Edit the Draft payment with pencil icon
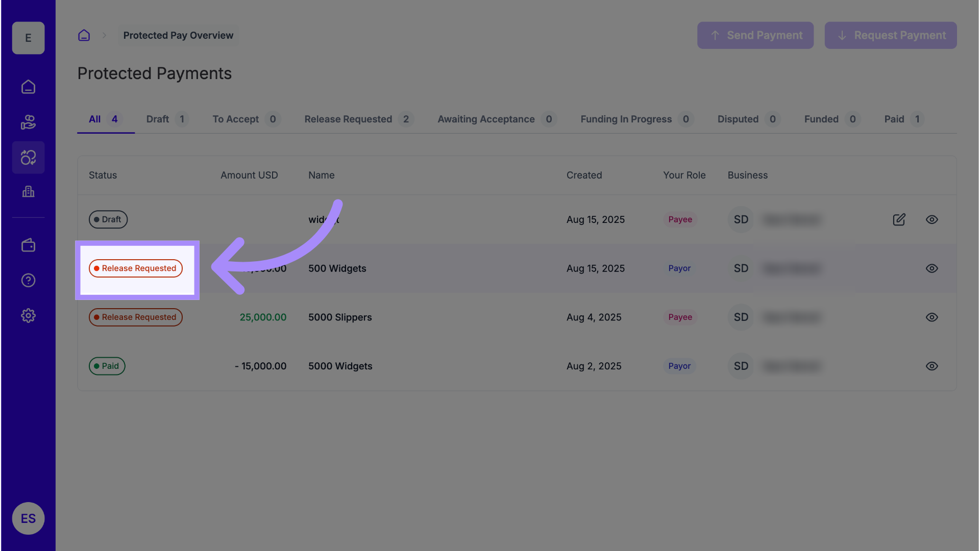Viewport: 980px width, 551px height. 899,219
